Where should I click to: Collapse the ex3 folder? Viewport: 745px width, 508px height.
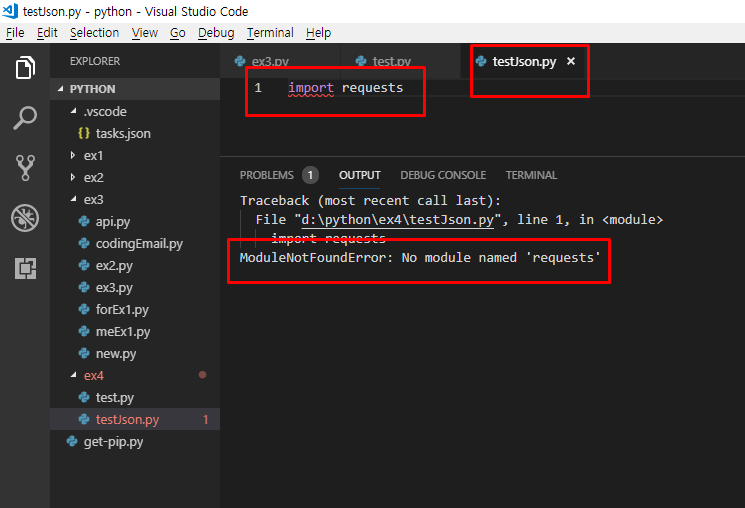[73, 200]
